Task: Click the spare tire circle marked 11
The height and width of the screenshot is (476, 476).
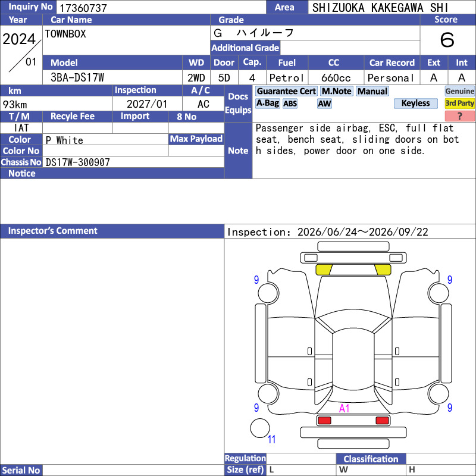Action: pos(260,428)
